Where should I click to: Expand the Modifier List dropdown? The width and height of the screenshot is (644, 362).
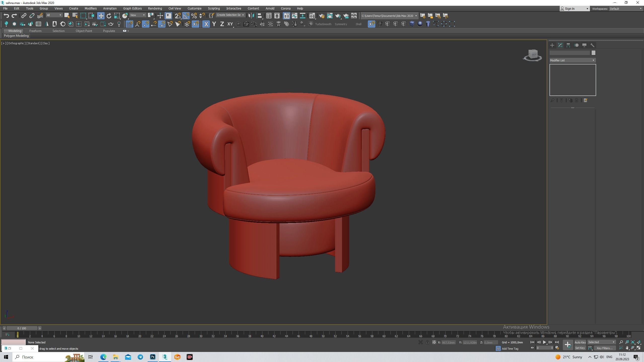(573, 60)
